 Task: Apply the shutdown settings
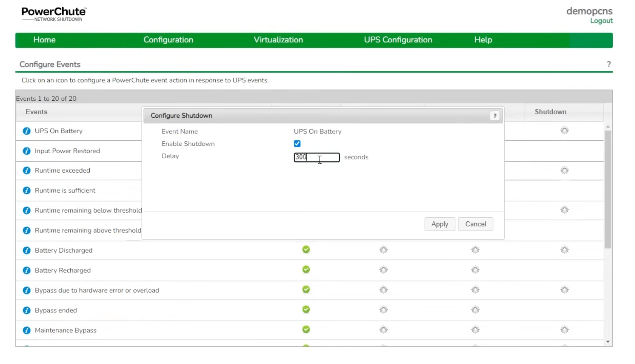(440, 224)
